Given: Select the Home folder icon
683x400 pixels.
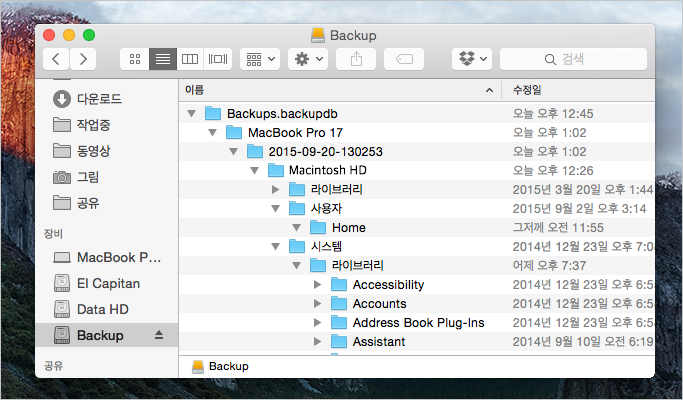Looking at the screenshot, I should pyautogui.click(x=318, y=227).
